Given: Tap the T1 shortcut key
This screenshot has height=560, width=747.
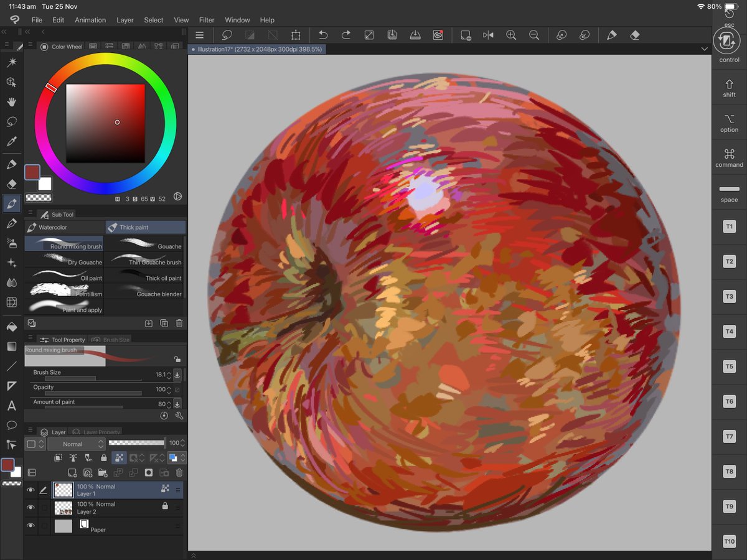Looking at the screenshot, I should pos(729,226).
